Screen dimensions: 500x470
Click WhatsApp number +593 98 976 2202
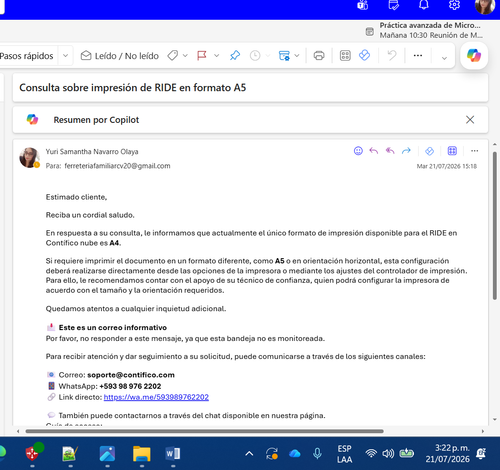[130, 386]
